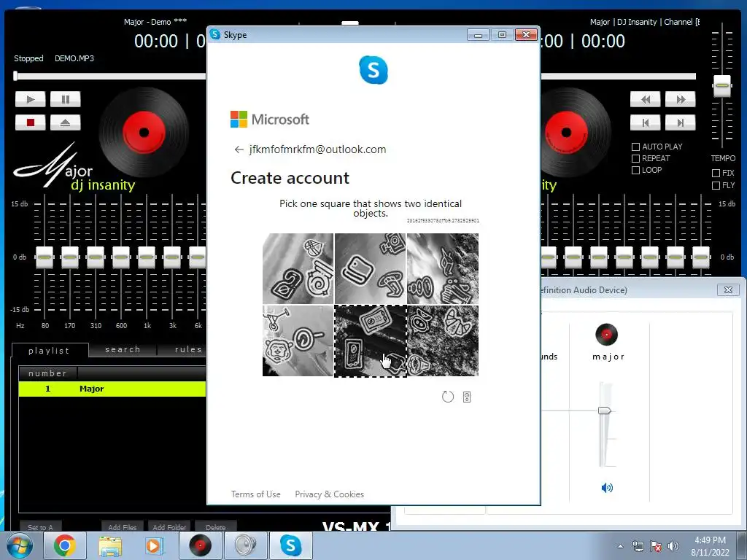Open the Terms of Use link
The image size is (747, 560).
pos(256,494)
